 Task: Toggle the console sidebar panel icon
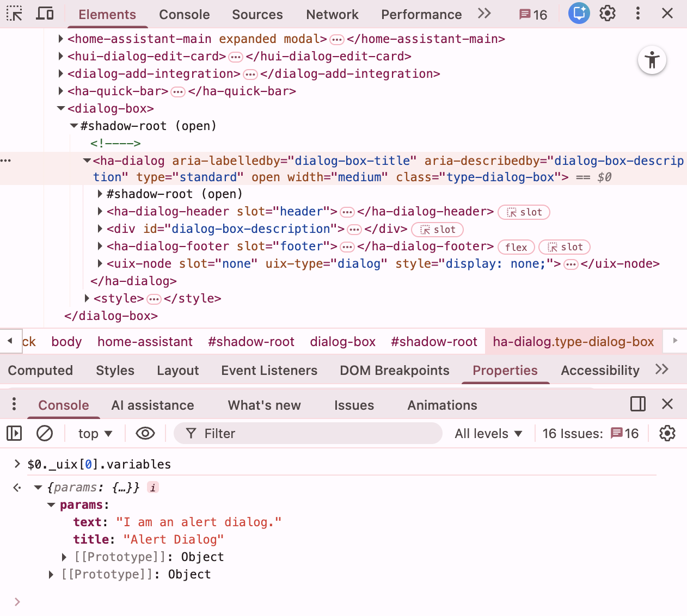coord(14,434)
